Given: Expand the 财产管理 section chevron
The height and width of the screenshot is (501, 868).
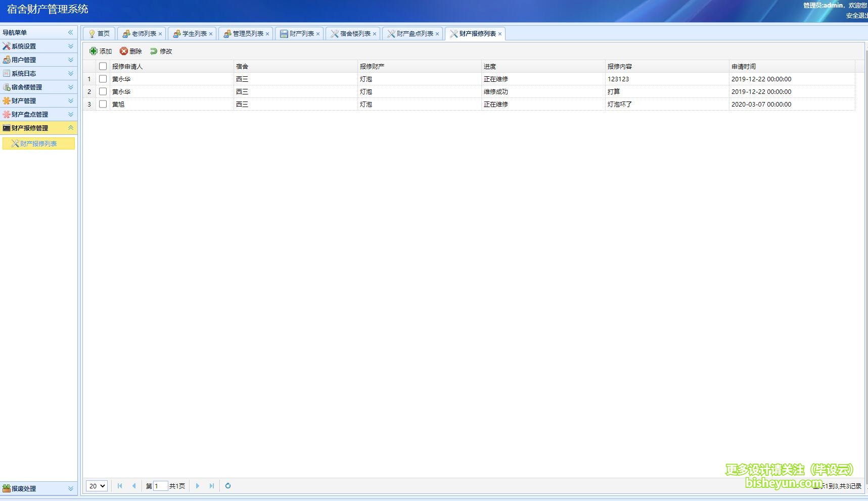Looking at the screenshot, I should pyautogui.click(x=71, y=101).
